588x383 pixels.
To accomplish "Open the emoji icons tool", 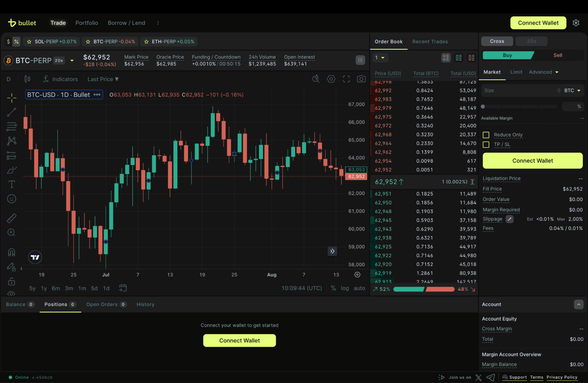I will (x=12, y=199).
